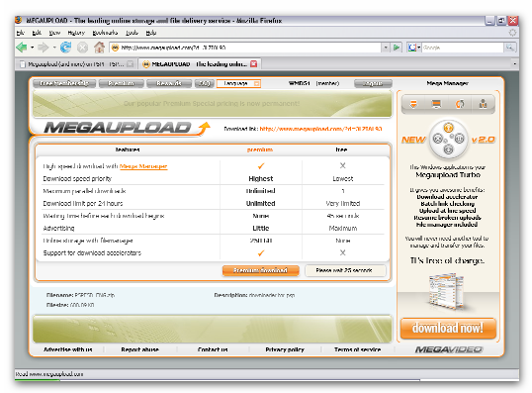Screen dimensions: 532x393
Task: Click the 'Highest' premium speed cell
Action: tap(261, 178)
